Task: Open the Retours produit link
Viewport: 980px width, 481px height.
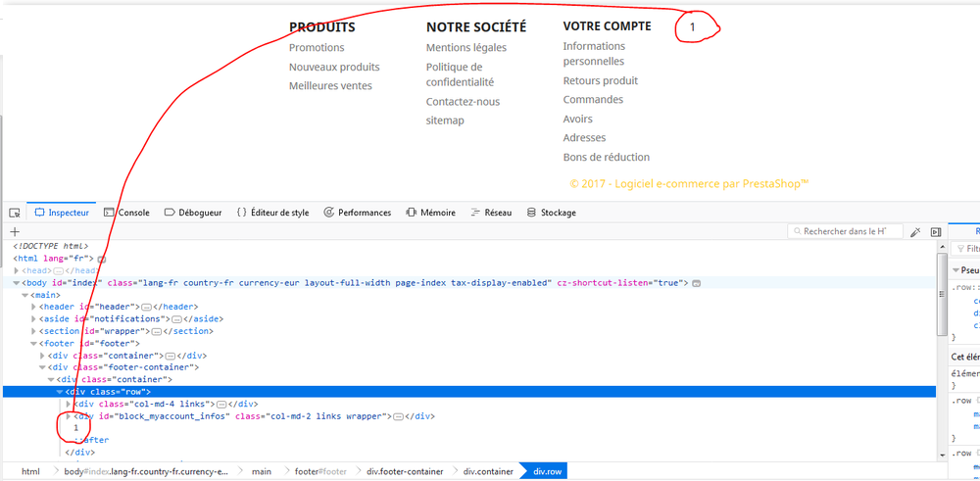Action: point(601,80)
